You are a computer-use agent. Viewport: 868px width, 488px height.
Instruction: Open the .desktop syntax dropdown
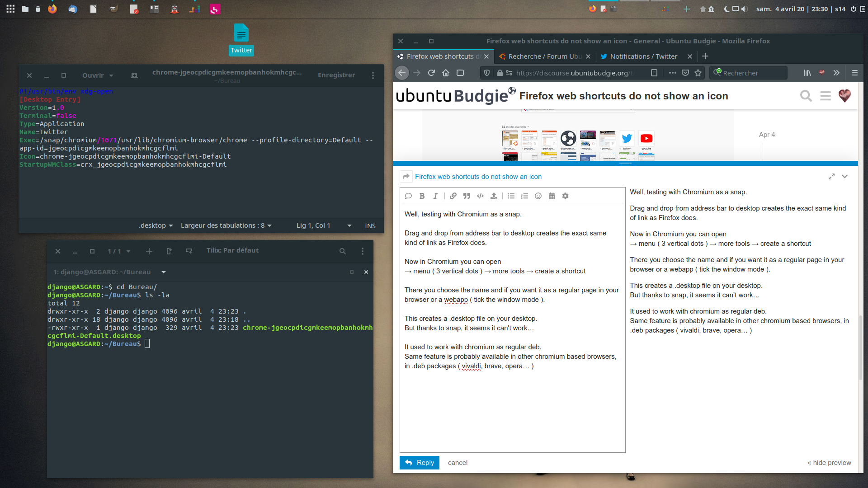[156, 225]
